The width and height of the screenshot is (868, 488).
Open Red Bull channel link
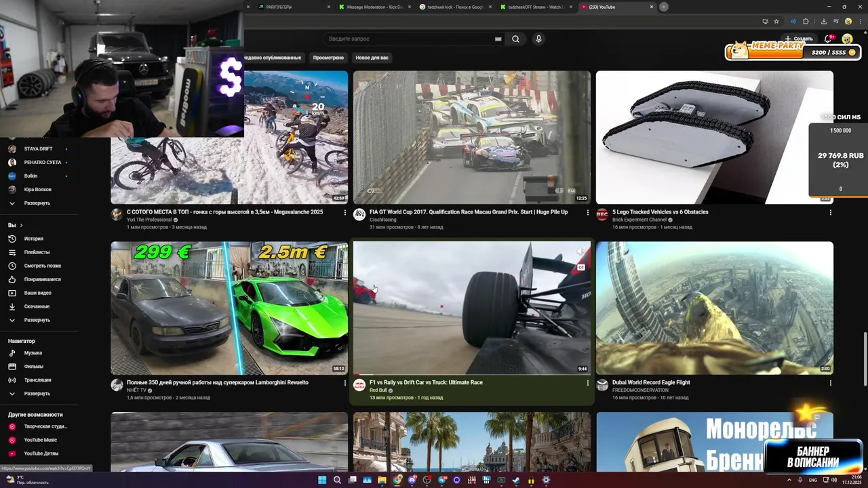tap(378, 390)
